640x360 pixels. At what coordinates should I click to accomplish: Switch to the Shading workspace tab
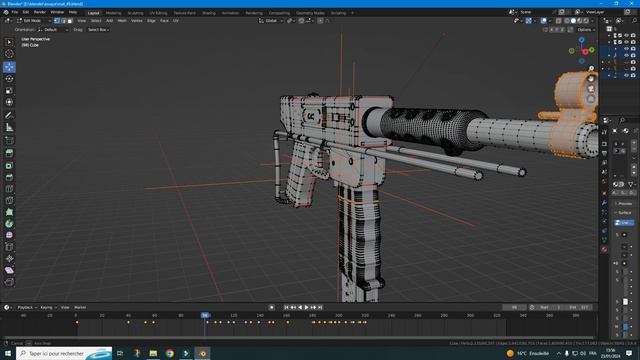pyautogui.click(x=209, y=13)
